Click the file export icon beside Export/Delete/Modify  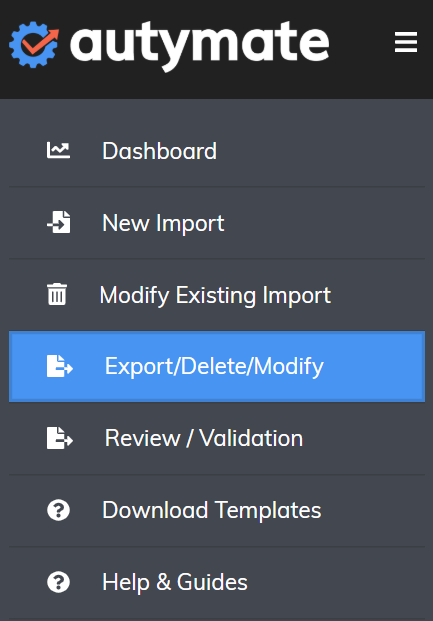60,366
